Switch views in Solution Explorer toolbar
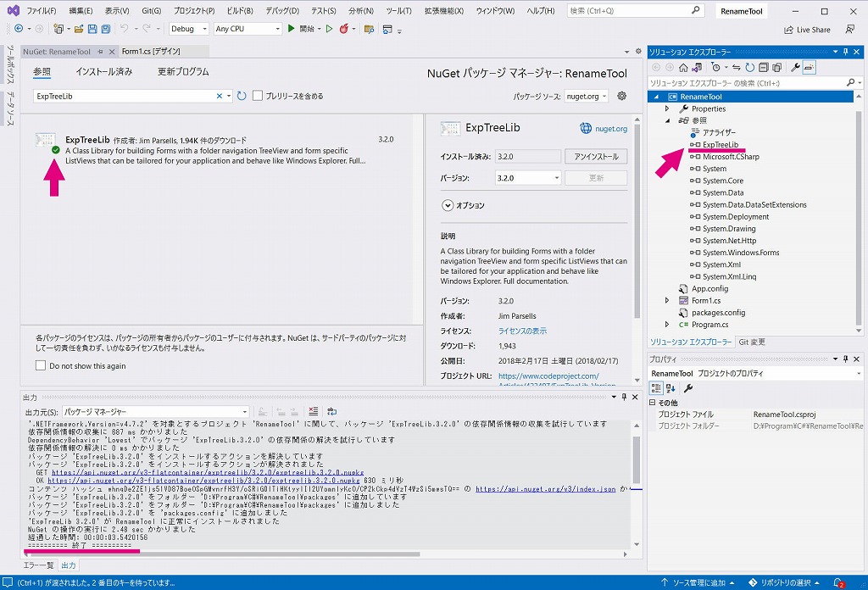The height and width of the screenshot is (590, 868). click(697, 68)
